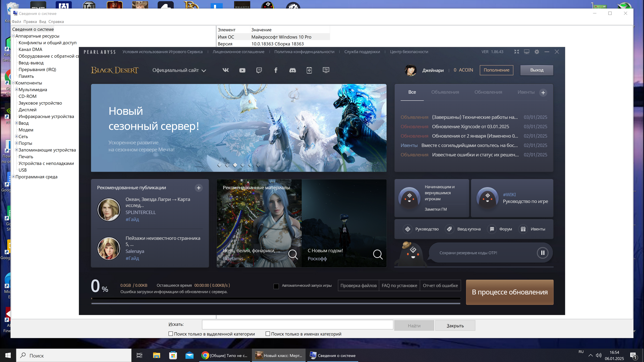644x362 pixels.
Task: Open the VK social link icon
Action: (226, 70)
